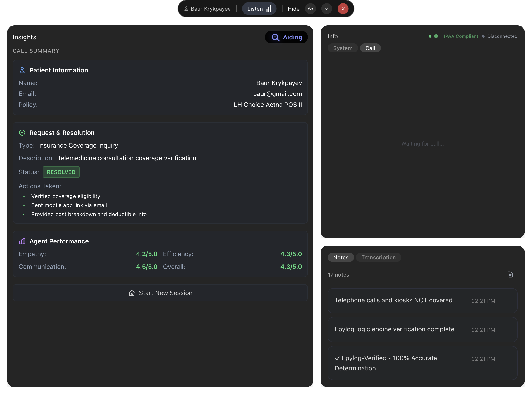532x396 pixels.
Task: Click the Patient Information person icon
Action: click(22, 70)
